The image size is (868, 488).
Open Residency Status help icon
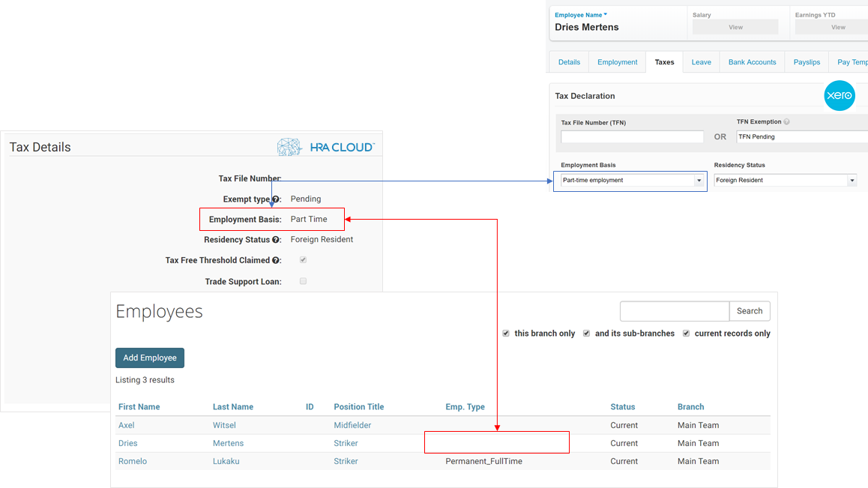click(x=276, y=240)
